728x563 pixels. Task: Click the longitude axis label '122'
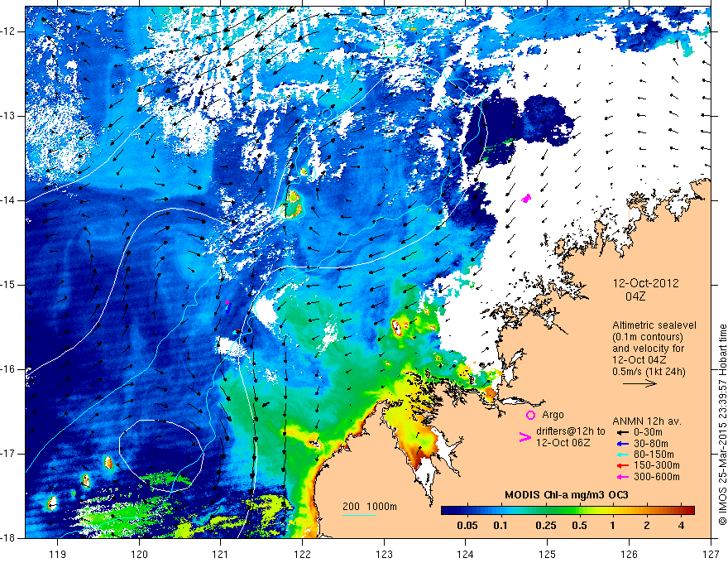tap(302, 554)
